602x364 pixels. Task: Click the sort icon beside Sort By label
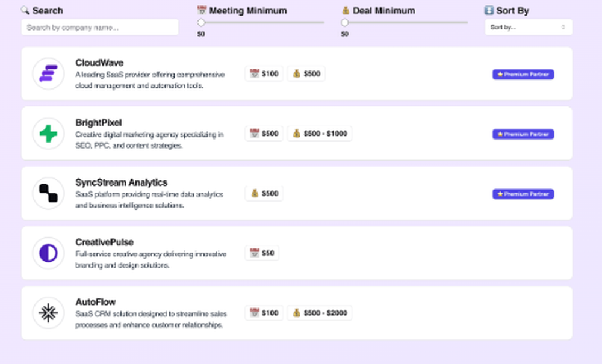pyautogui.click(x=488, y=10)
